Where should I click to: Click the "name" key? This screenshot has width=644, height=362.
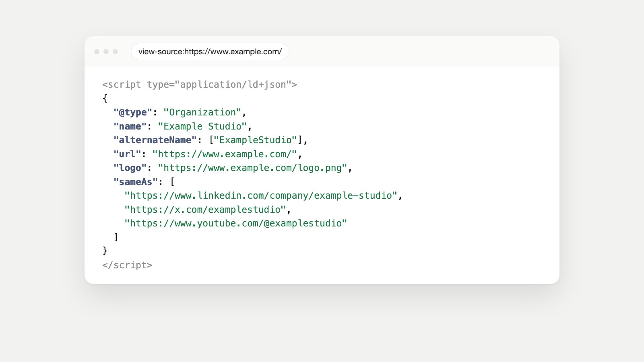coord(130,126)
